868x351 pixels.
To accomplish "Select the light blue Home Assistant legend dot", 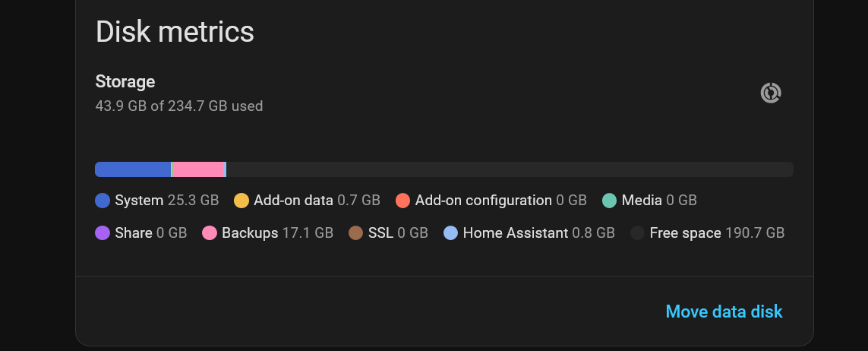I will coord(451,232).
